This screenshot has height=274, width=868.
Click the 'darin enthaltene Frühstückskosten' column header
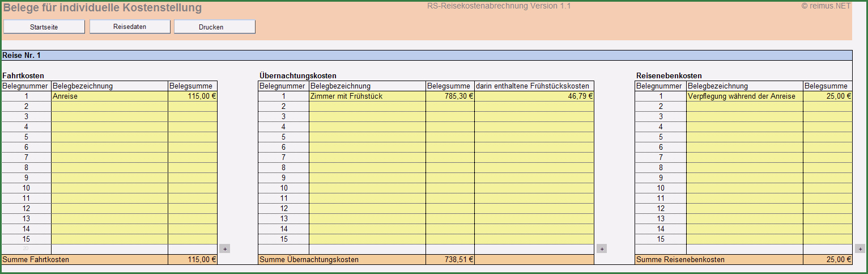[534, 86]
